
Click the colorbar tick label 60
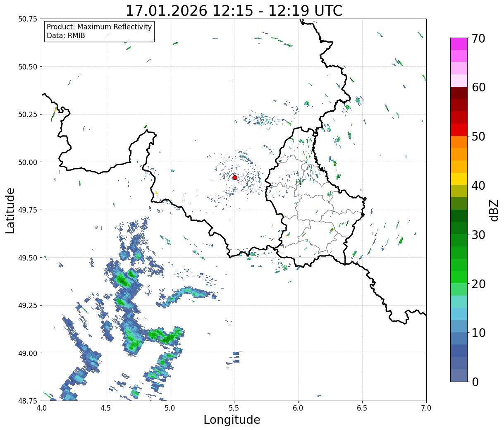[x=478, y=87]
